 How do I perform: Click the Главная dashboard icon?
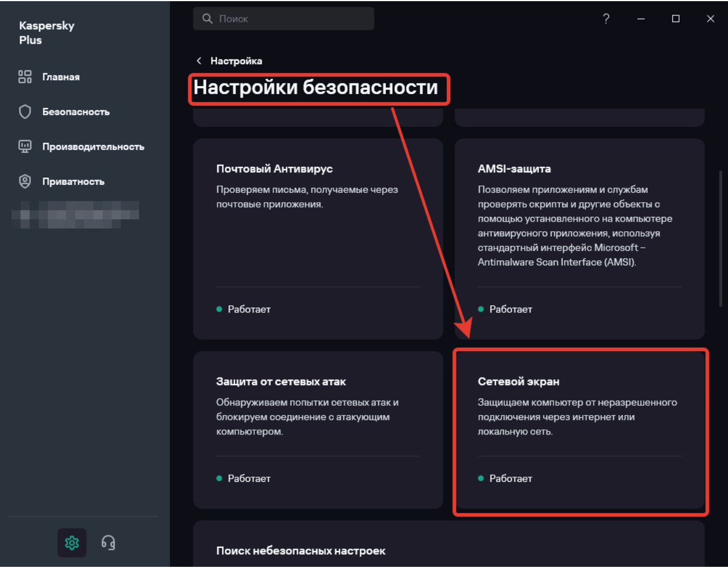point(25,77)
